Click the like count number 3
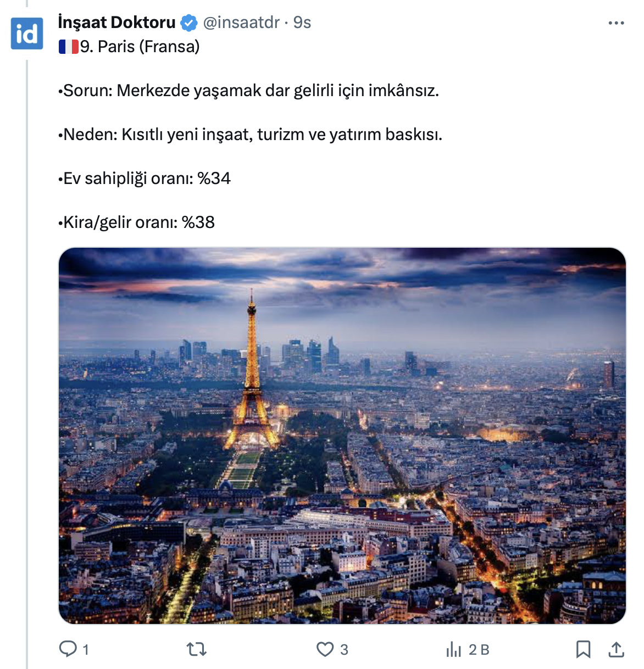 pyautogui.click(x=344, y=650)
